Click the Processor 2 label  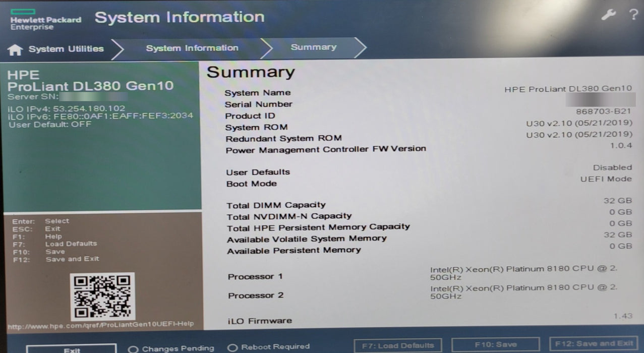[256, 296]
